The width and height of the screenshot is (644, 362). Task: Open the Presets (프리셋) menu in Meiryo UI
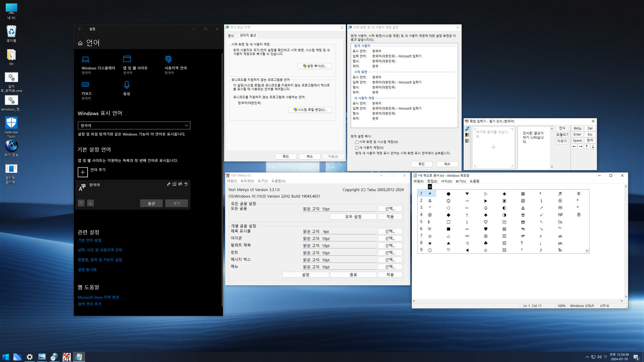pos(247,181)
